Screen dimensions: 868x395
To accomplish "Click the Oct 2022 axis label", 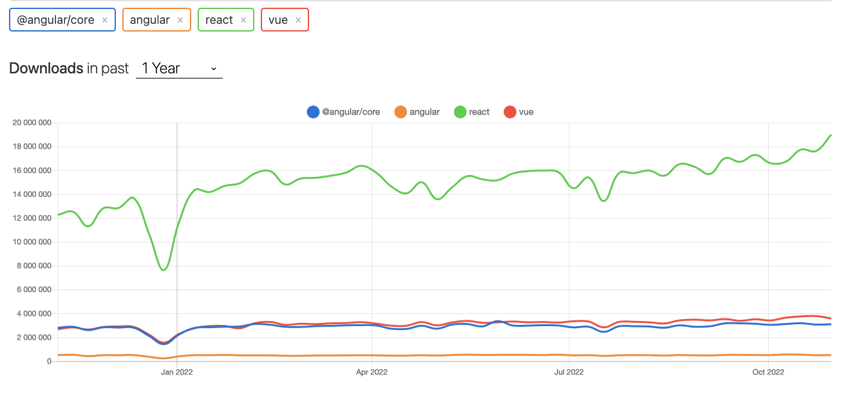I will click(x=768, y=372).
